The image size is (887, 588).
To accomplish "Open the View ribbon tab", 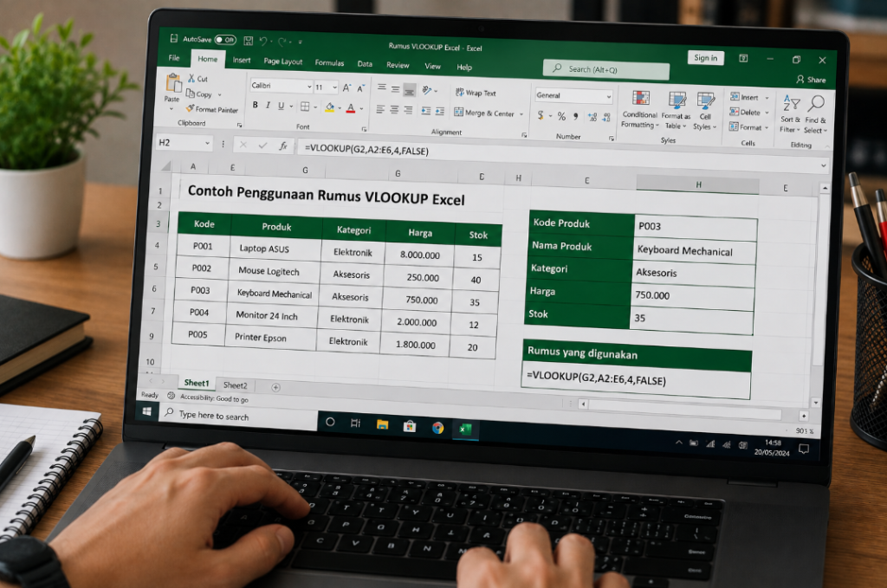I will coord(433,66).
